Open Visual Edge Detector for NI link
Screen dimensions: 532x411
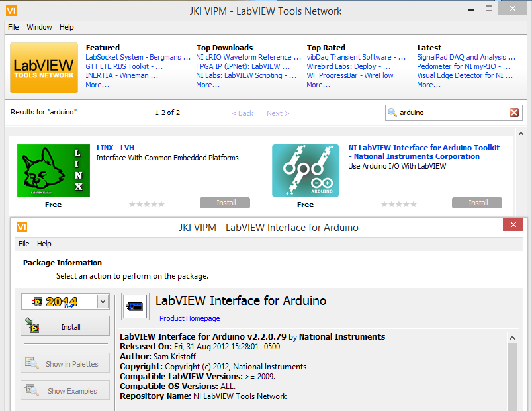[465, 75]
